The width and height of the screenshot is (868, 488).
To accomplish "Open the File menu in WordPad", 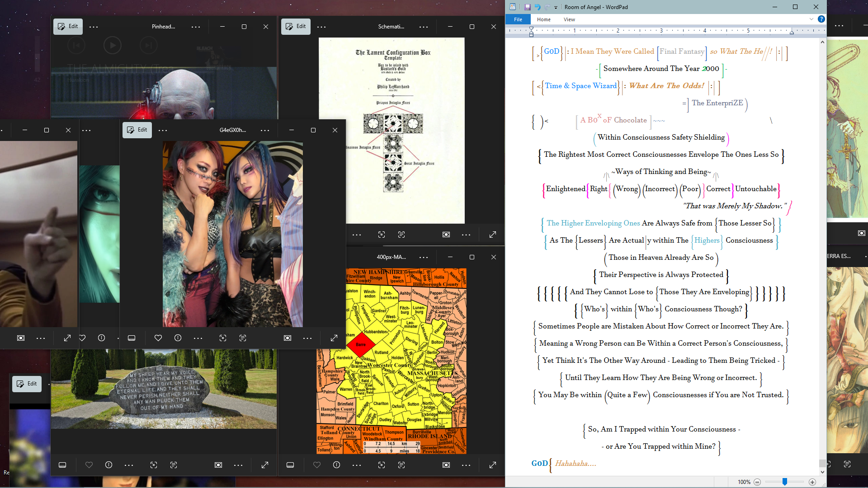I will (x=518, y=19).
